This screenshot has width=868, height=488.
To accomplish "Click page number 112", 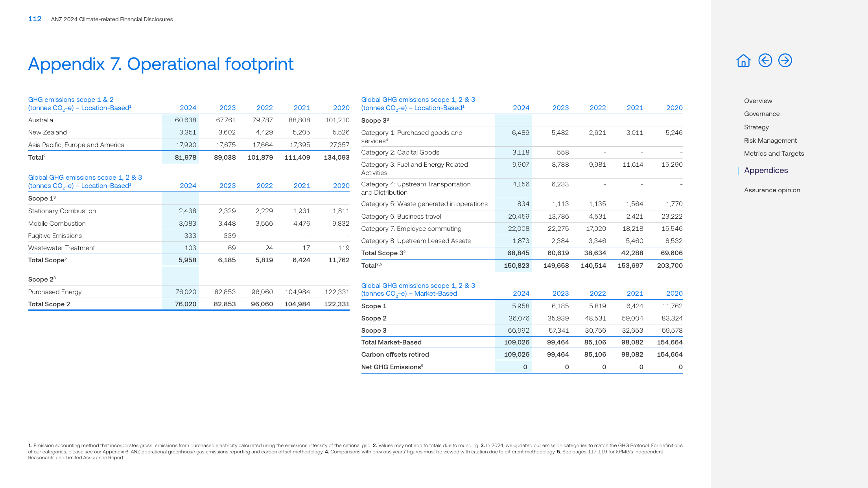I will pyautogui.click(x=35, y=19).
